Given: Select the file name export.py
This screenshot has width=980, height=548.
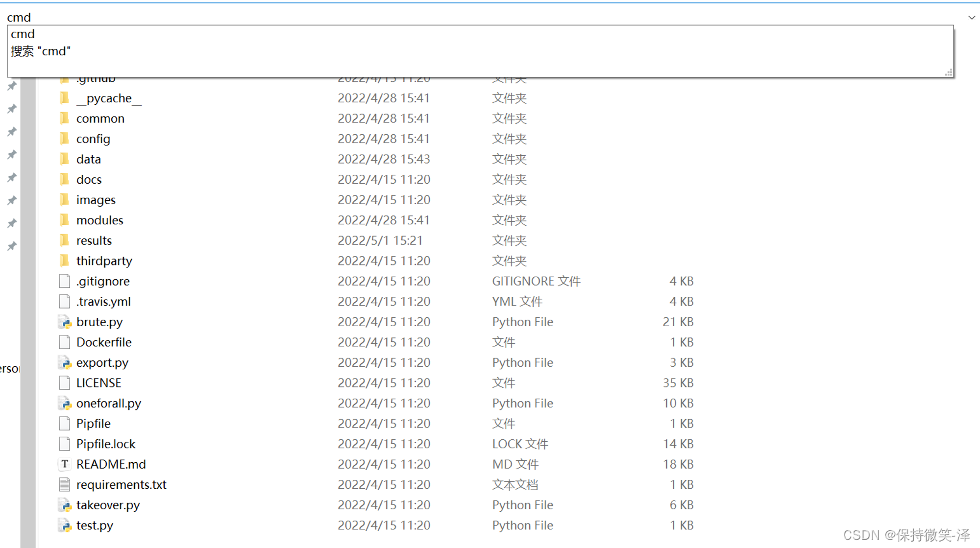Looking at the screenshot, I should pos(102,362).
